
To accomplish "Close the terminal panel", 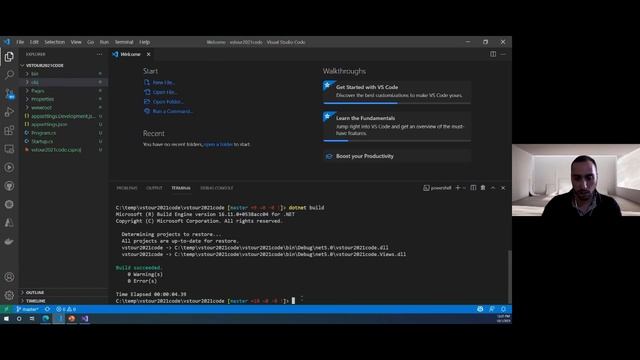I will [x=503, y=188].
